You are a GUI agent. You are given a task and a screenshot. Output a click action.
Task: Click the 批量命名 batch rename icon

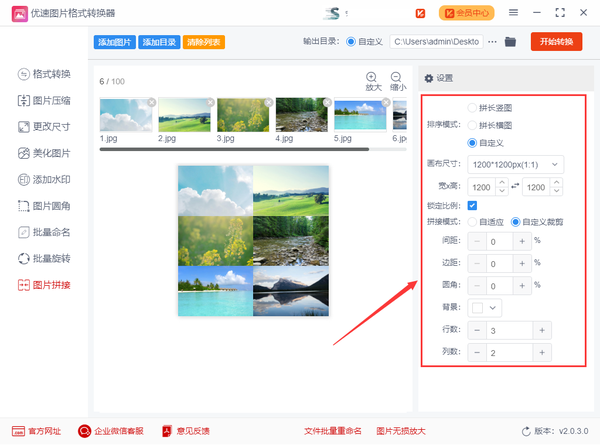click(24, 232)
